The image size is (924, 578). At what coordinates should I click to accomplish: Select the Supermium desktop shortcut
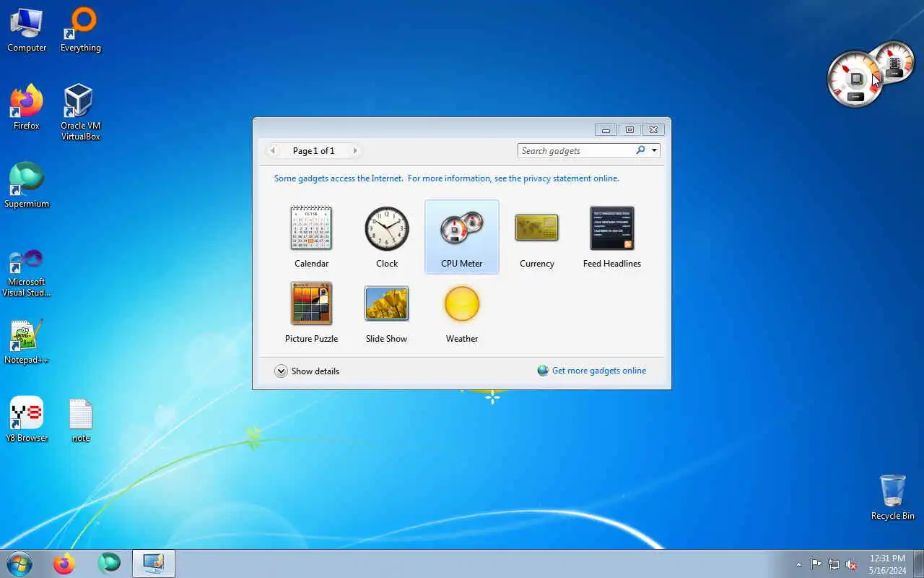(x=27, y=186)
